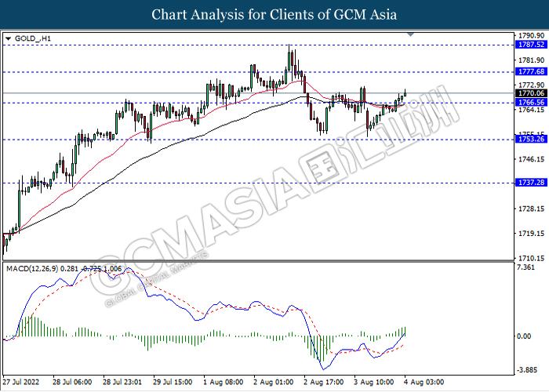Click the 4 Aug 03:00 time label
The image size is (549, 392).
(x=424, y=382)
